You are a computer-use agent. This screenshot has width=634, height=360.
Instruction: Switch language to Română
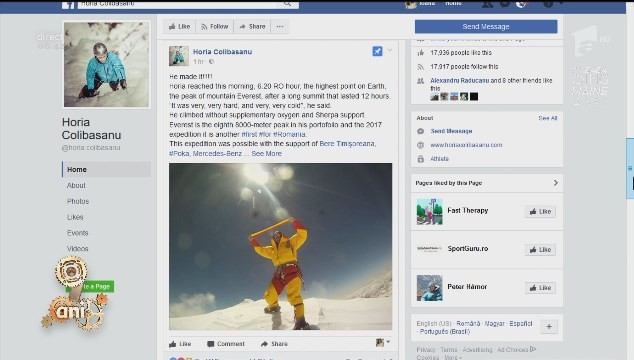[468, 324]
